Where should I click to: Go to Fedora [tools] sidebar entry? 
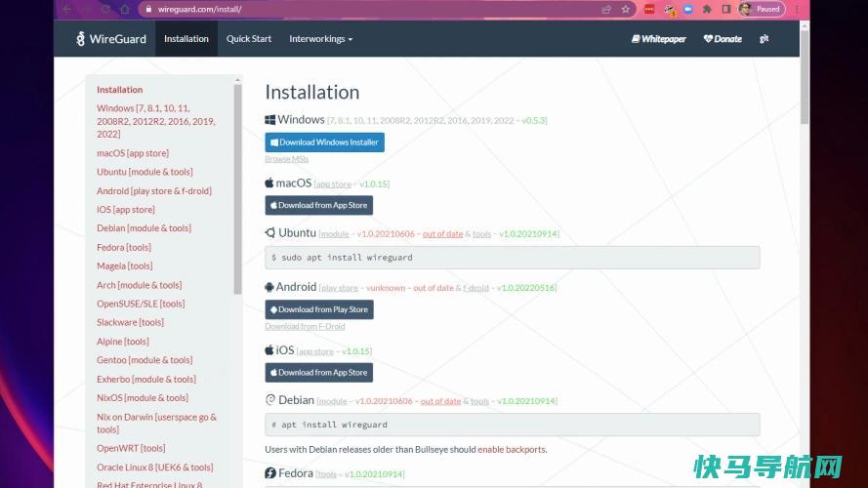124,247
